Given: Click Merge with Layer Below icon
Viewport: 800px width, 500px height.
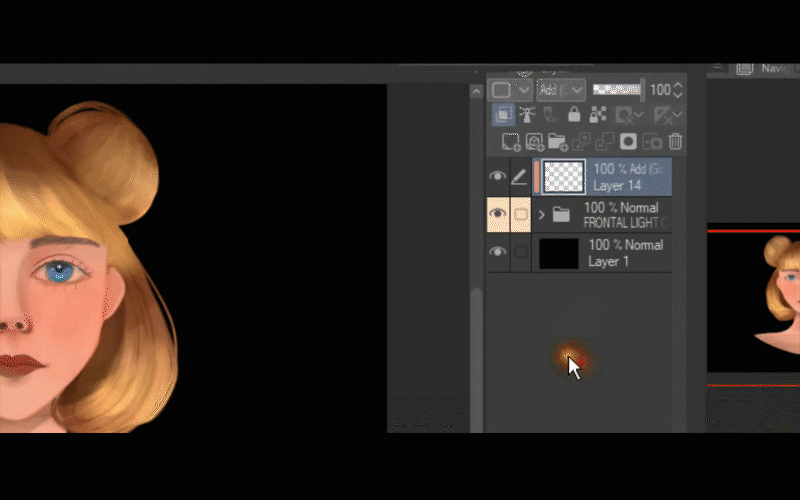Looking at the screenshot, I should tap(605, 142).
